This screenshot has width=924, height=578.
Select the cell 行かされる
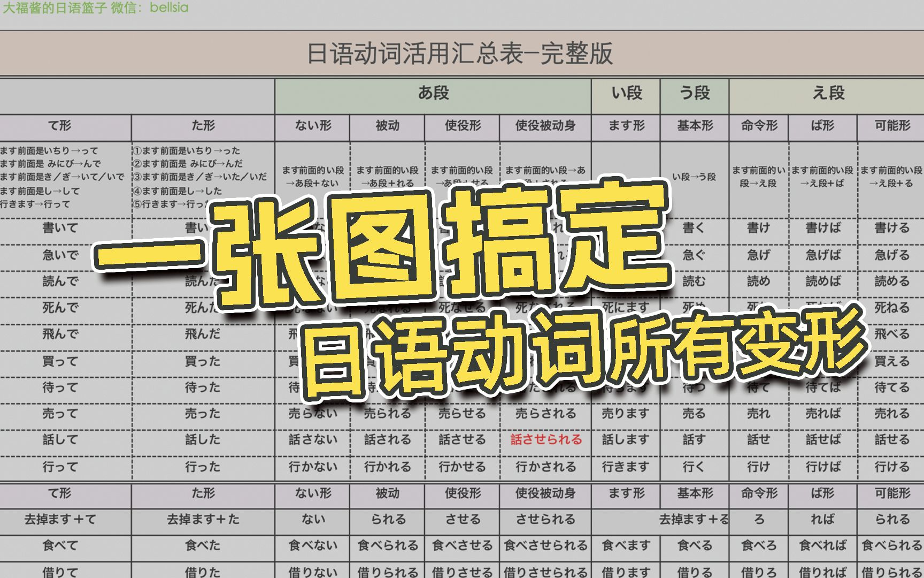[x=546, y=467]
